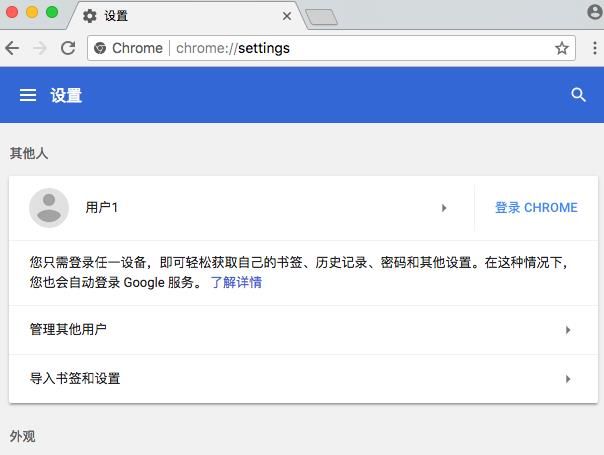Open the settings hamburger menu

28,95
